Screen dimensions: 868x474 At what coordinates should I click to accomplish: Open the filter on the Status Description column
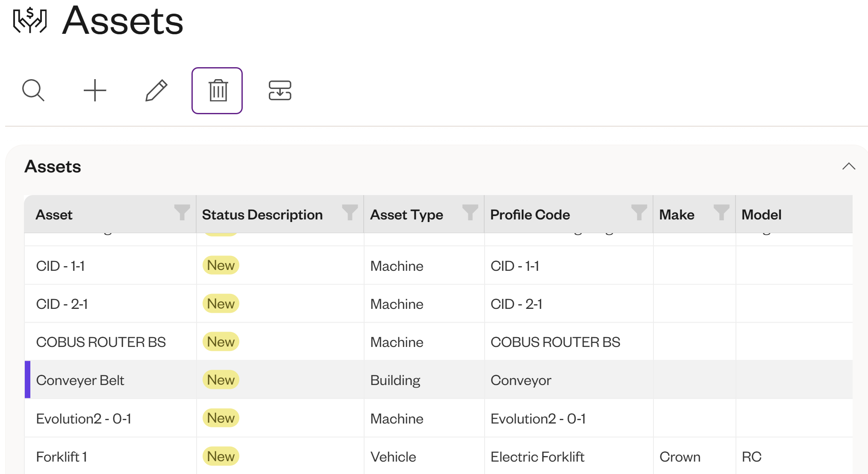tap(350, 213)
